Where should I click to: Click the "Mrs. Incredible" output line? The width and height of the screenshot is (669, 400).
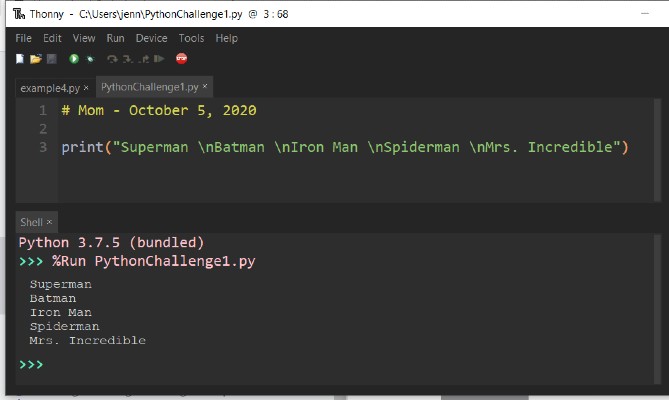click(87, 341)
